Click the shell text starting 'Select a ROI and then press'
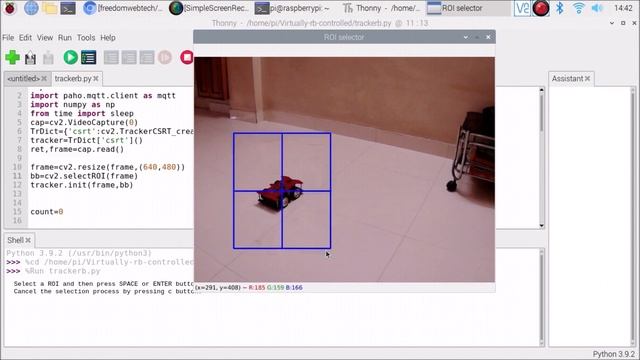 (x=104, y=284)
